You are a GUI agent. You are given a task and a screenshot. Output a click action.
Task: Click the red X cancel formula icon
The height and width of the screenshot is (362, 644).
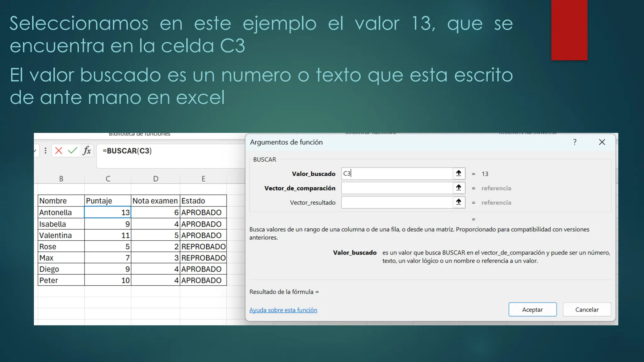58,151
